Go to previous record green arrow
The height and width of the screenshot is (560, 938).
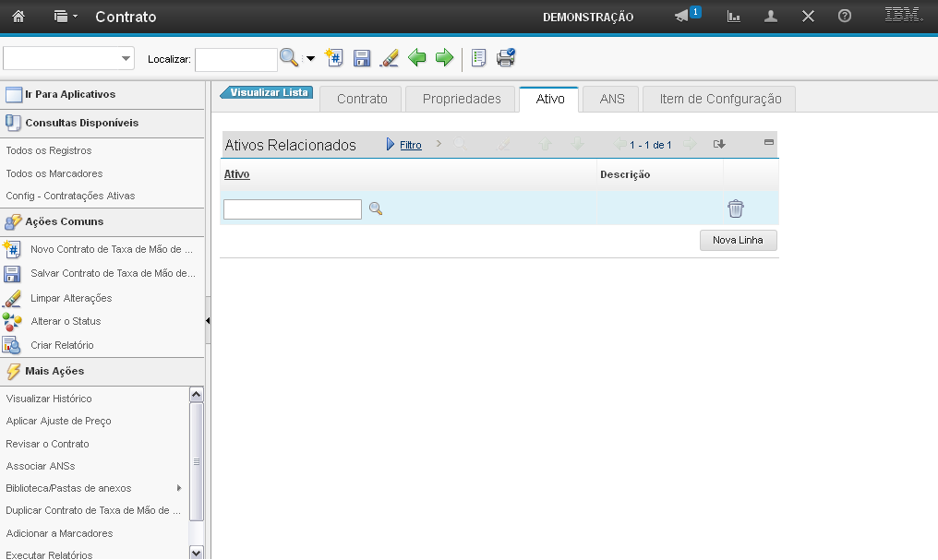tap(417, 58)
